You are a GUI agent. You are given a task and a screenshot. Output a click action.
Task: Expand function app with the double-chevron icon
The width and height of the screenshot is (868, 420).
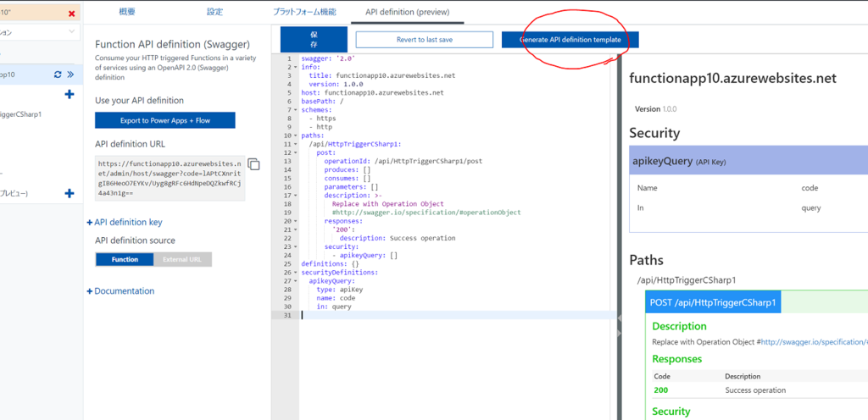tap(70, 75)
